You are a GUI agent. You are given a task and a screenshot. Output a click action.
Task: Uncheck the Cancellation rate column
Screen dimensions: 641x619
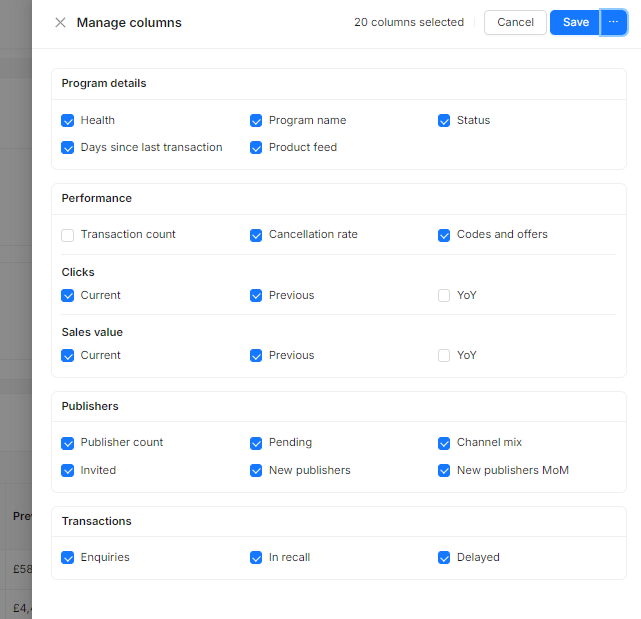pos(256,235)
